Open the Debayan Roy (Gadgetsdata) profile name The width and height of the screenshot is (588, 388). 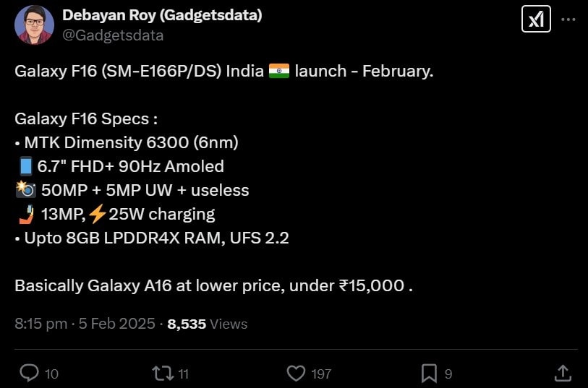162,15
